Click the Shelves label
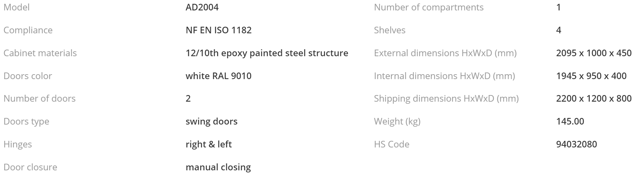This screenshot has width=644, height=179. [x=390, y=30]
